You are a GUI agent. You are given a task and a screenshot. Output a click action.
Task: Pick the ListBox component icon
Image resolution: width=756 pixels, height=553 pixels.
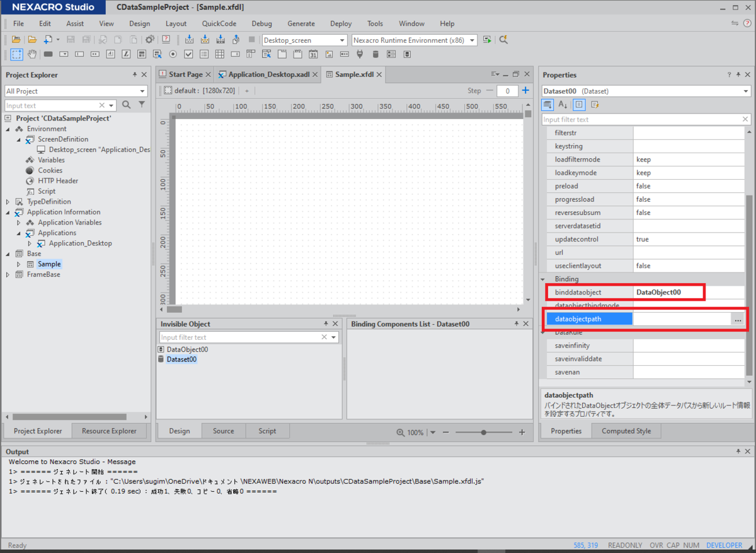click(x=204, y=54)
